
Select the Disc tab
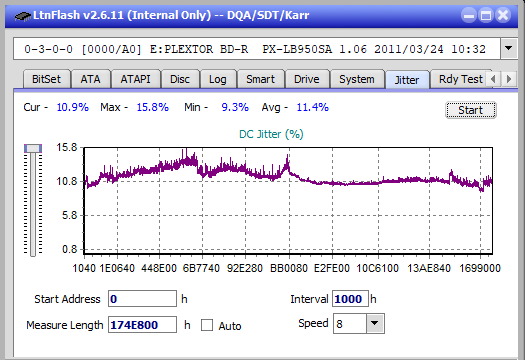pyautogui.click(x=180, y=79)
